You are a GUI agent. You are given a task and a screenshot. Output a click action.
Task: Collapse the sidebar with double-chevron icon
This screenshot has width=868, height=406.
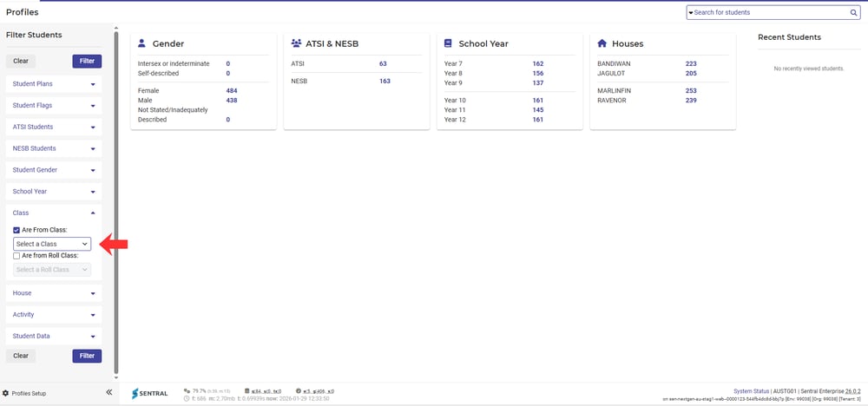108,393
